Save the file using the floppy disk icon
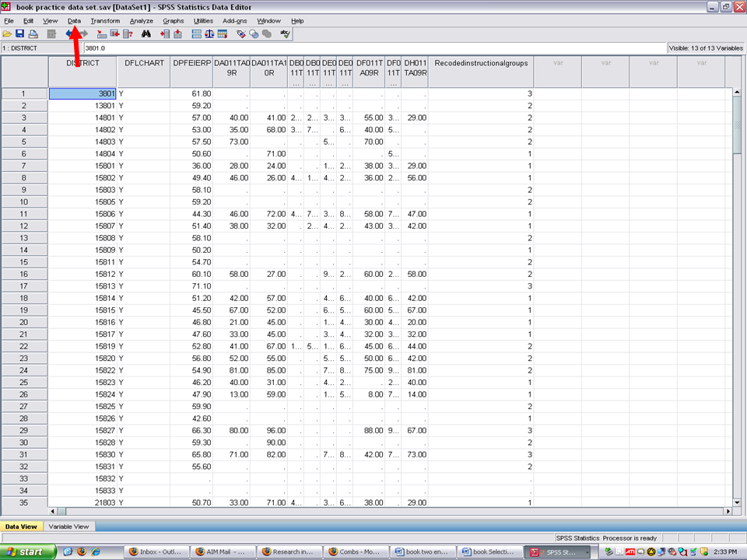 tap(20, 34)
